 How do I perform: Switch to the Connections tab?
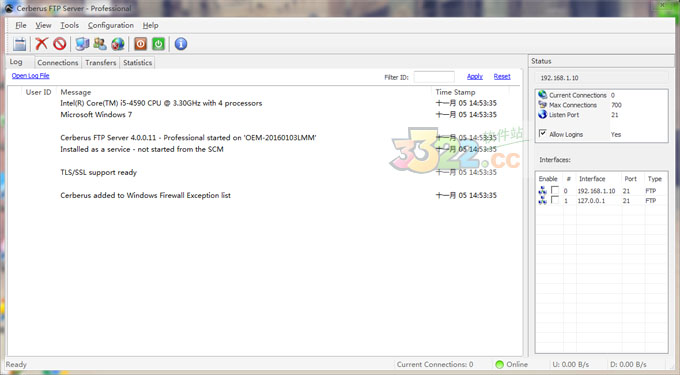click(58, 62)
